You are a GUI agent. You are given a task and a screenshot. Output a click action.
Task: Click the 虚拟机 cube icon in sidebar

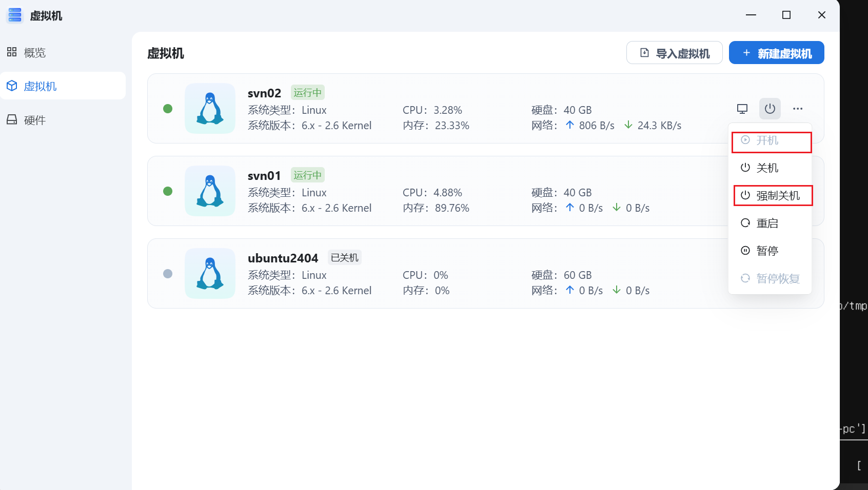point(12,86)
